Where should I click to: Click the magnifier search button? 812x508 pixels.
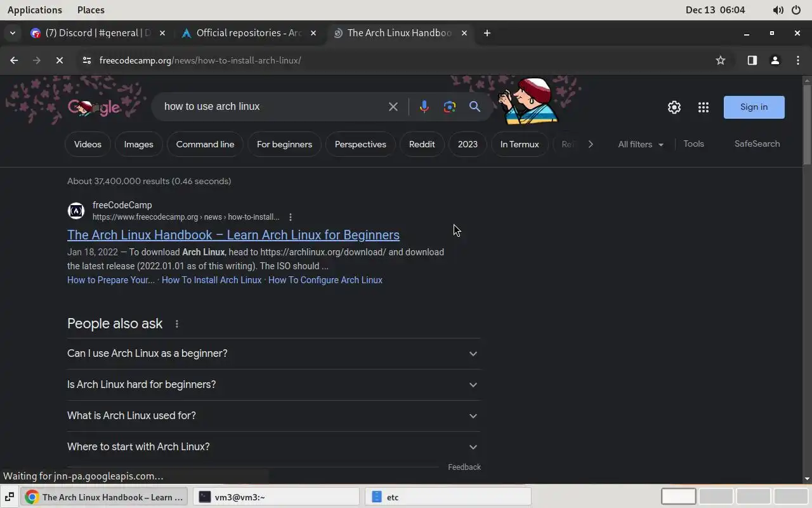coord(475,107)
